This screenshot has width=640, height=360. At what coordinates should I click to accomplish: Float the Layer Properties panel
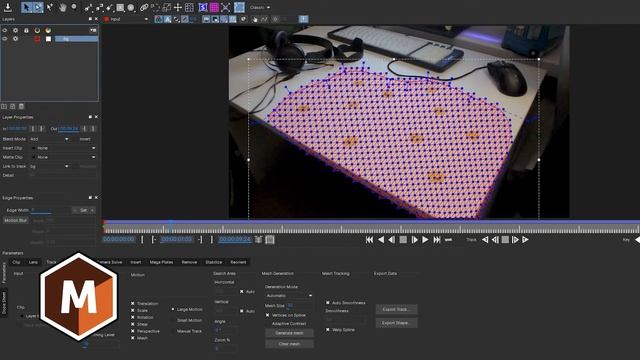[x=90, y=117]
